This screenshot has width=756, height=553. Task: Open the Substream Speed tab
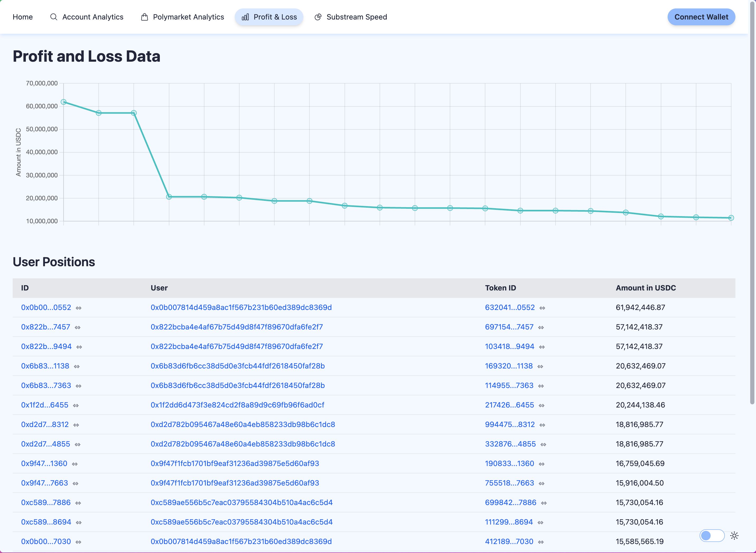(x=351, y=17)
